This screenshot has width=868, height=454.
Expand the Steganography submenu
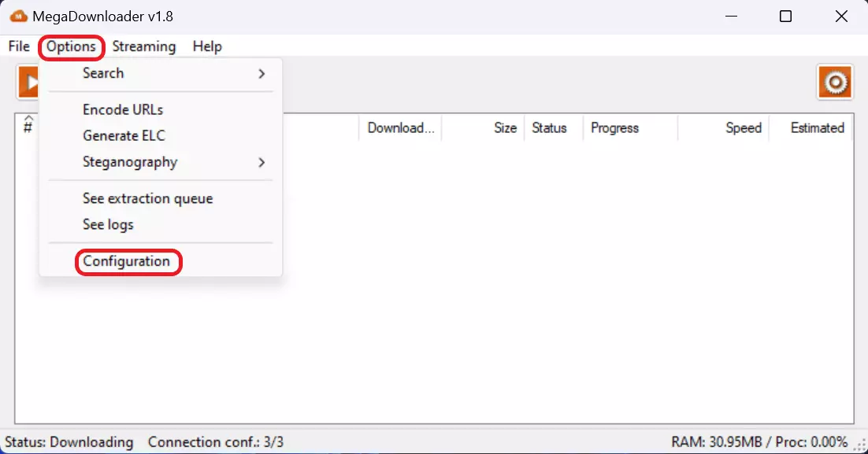coord(161,162)
